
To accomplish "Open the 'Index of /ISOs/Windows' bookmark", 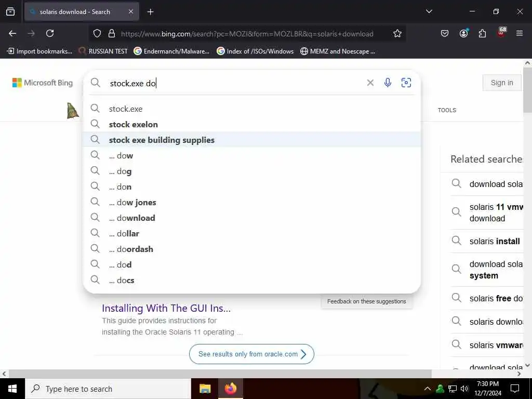I will (x=255, y=51).
